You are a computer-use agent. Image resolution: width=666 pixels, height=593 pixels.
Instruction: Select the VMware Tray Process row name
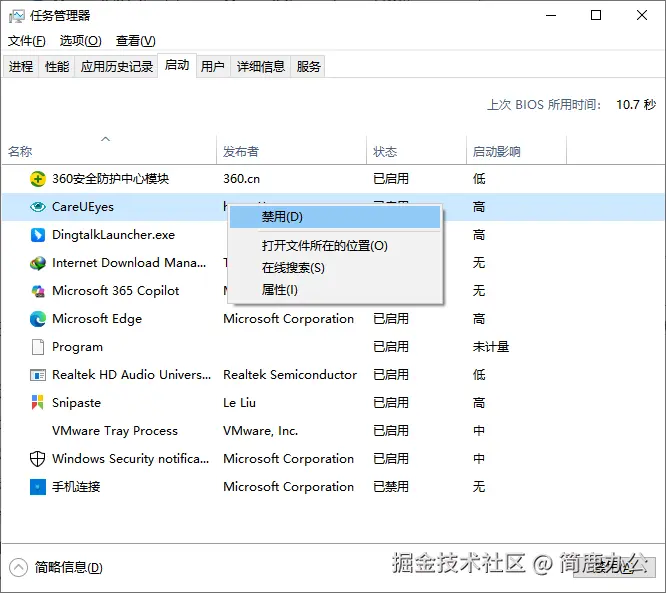point(115,431)
